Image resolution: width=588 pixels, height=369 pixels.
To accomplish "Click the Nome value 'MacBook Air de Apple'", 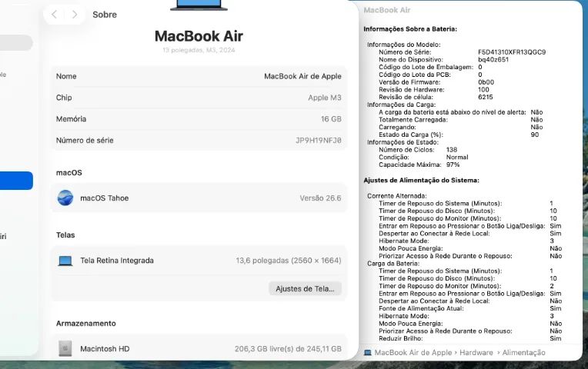I will [302, 76].
